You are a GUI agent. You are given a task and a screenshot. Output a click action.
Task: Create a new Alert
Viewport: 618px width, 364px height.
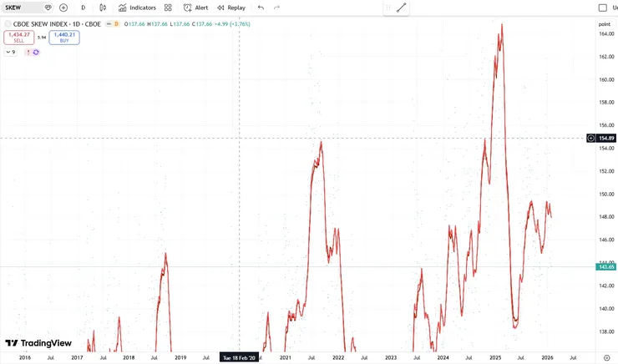[x=195, y=8]
